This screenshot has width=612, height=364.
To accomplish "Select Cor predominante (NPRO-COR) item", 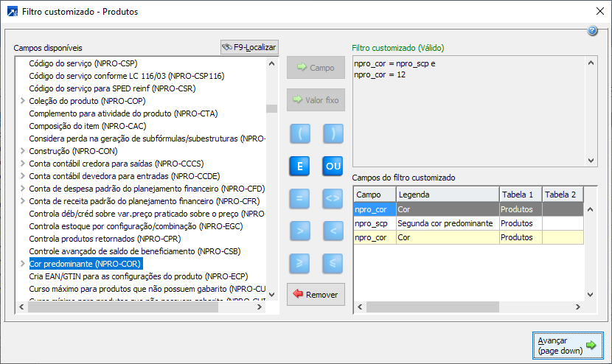I will pyautogui.click(x=86, y=264).
